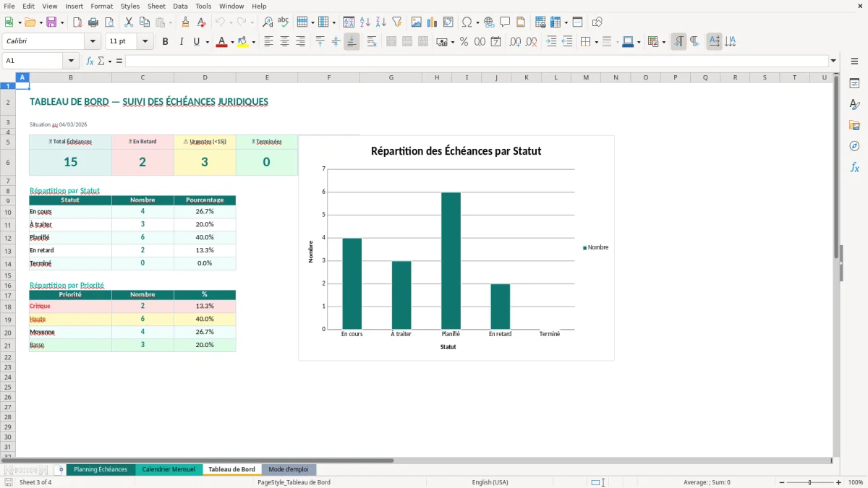This screenshot has height=488, width=868.
Task: Click the AutoFilter funnel icon
Action: (x=397, y=22)
